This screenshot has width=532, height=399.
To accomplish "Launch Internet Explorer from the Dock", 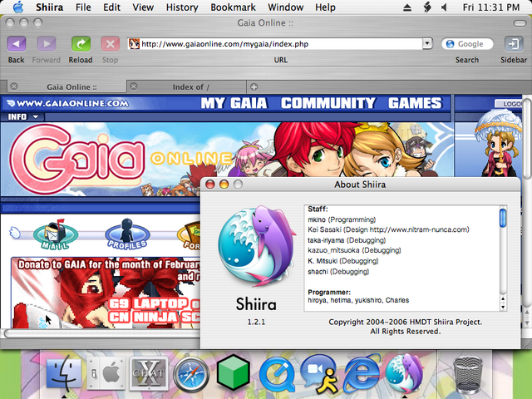I will pos(362,374).
